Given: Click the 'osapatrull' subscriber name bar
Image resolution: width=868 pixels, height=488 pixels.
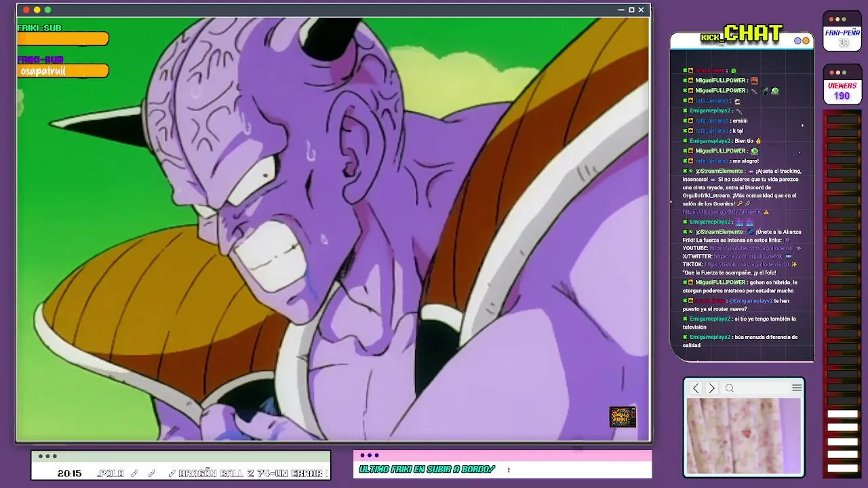Looking at the screenshot, I should [x=63, y=71].
